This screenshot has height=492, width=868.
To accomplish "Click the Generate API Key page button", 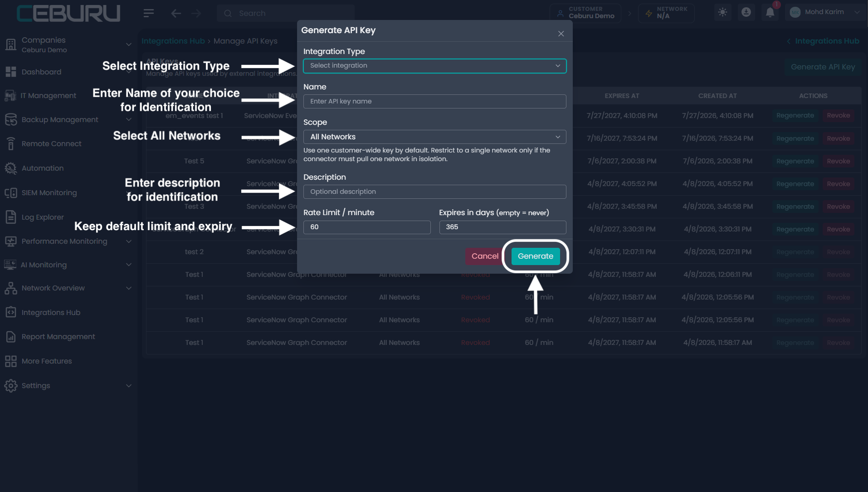I will (823, 67).
